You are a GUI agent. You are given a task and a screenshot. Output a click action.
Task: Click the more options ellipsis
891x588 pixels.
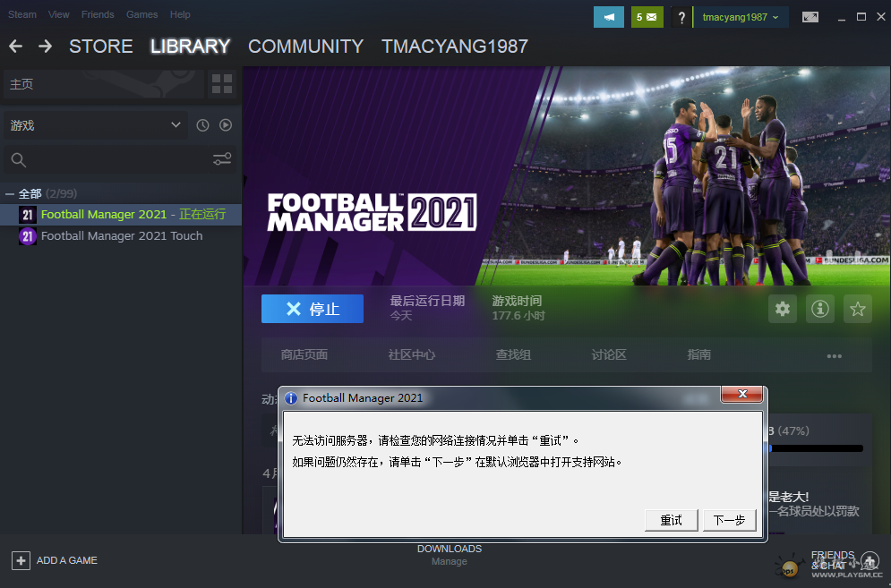(x=835, y=356)
